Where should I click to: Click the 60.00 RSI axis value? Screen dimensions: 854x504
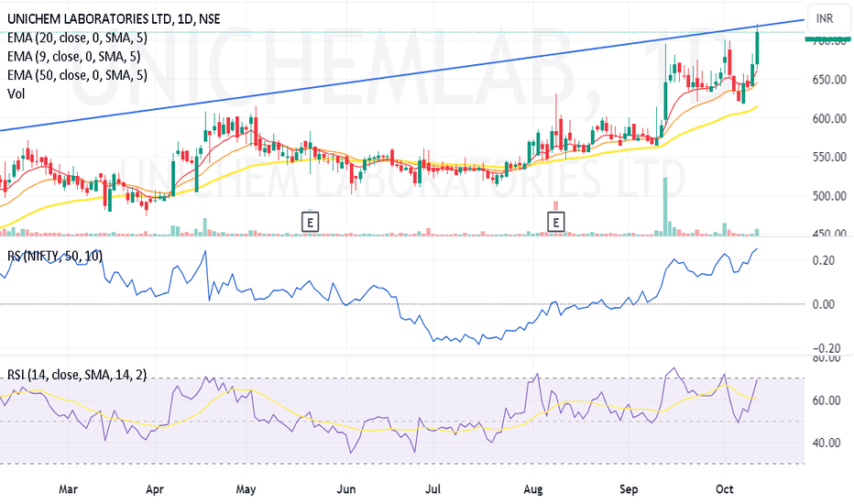click(x=827, y=400)
